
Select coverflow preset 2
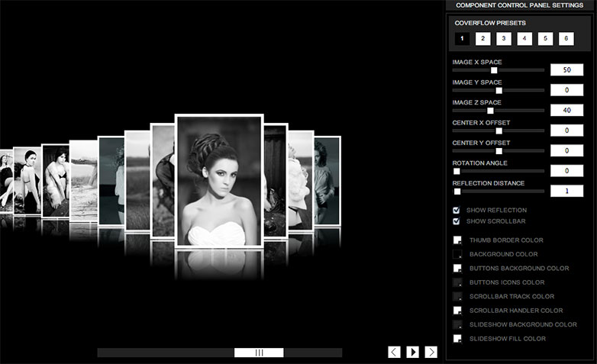pyautogui.click(x=482, y=38)
